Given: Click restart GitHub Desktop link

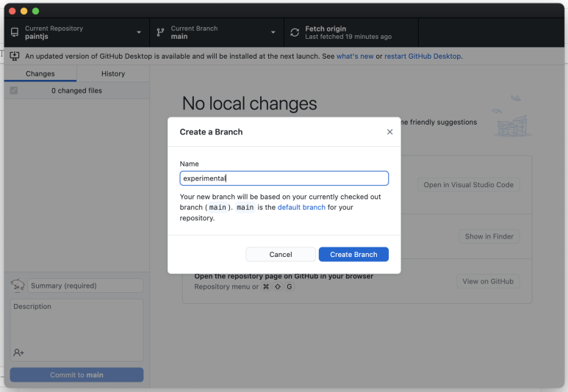Looking at the screenshot, I should [x=423, y=56].
